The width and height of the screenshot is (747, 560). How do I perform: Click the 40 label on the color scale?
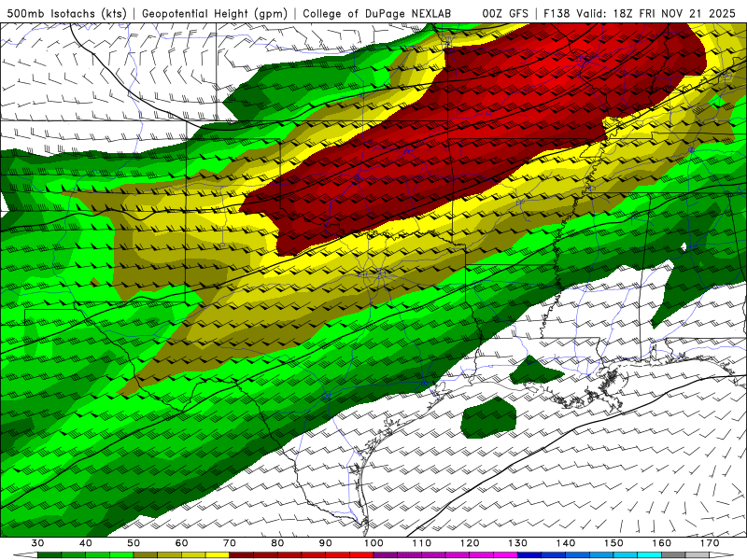86,543
